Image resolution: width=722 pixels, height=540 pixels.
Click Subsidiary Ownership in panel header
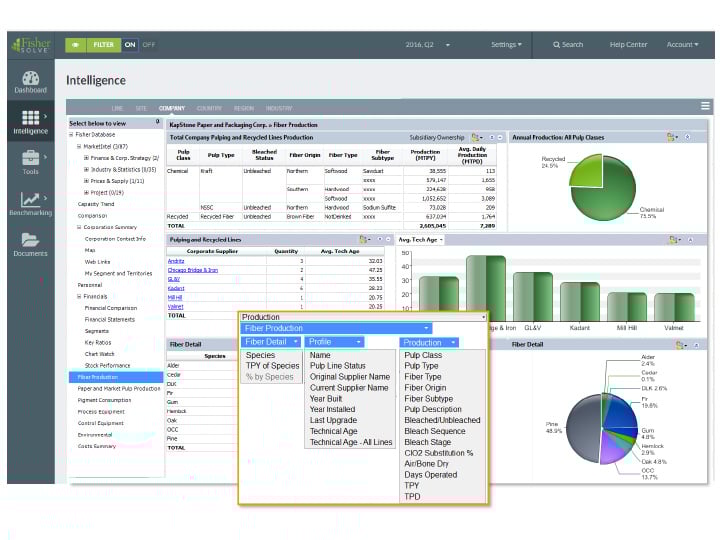point(437,138)
